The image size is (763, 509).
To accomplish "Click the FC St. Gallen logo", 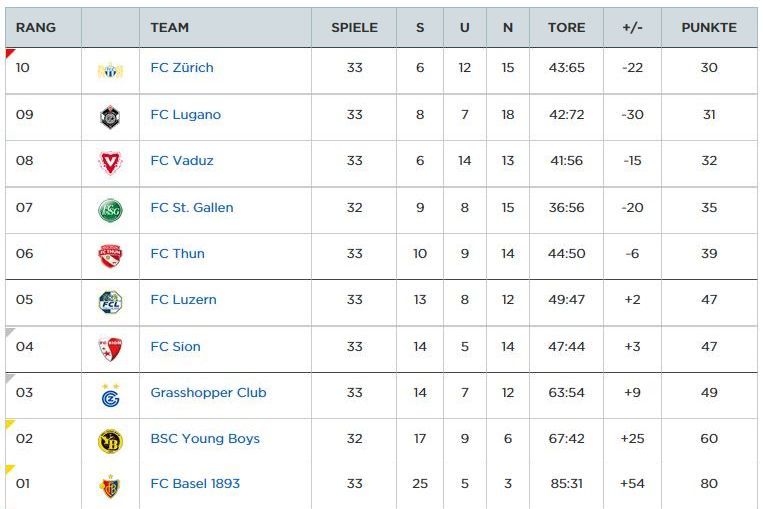I will 110,210.
